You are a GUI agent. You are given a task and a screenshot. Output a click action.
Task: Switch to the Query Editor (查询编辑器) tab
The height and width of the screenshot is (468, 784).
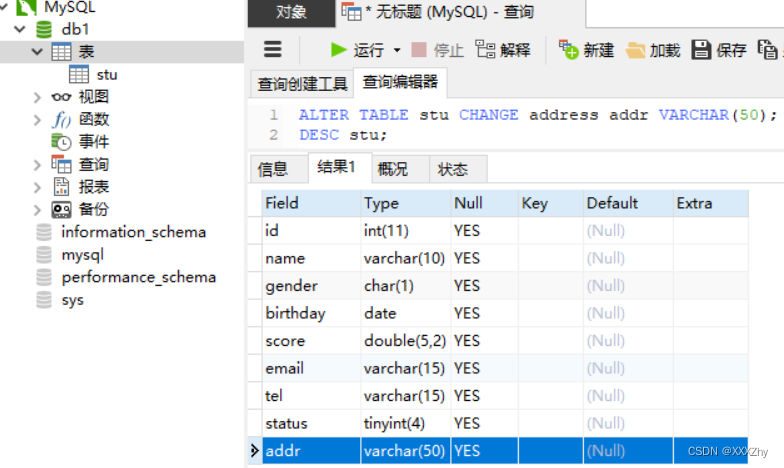click(400, 82)
